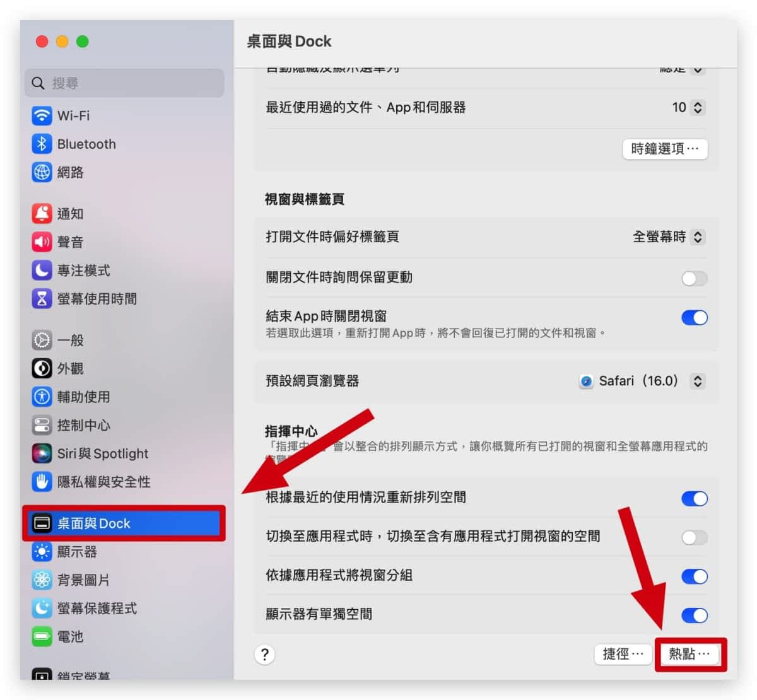Click the 背景圖片 flower icon
757x700 pixels.
click(42, 580)
